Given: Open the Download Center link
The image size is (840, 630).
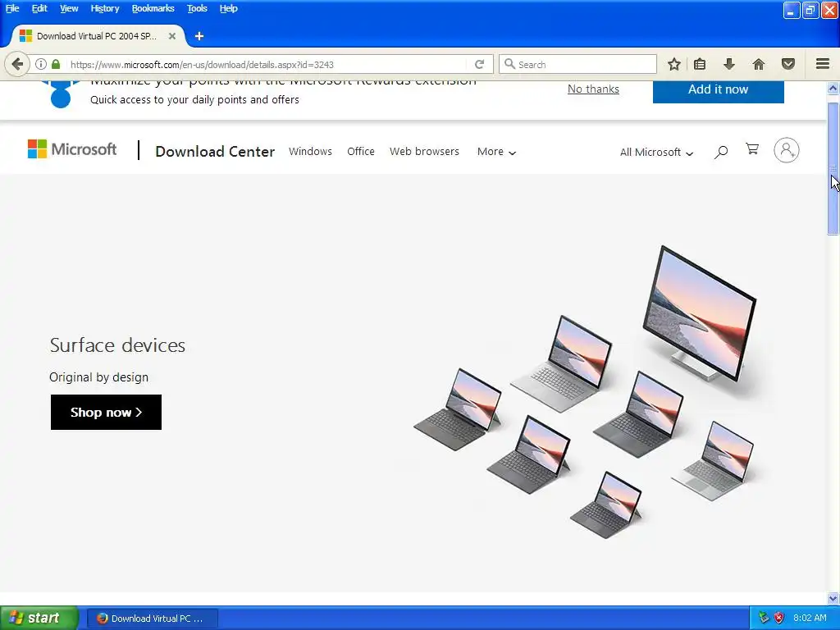Looking at the screenshot, I should 215,152.
